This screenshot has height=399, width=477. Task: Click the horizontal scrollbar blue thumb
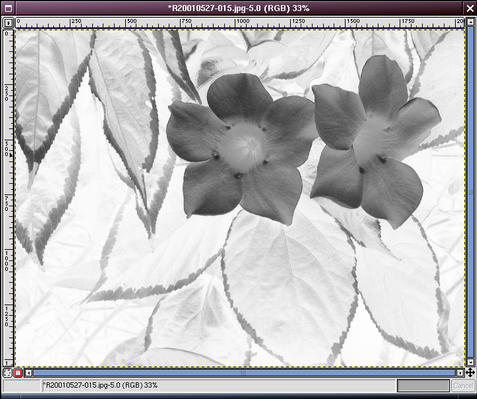pos(244,373)
